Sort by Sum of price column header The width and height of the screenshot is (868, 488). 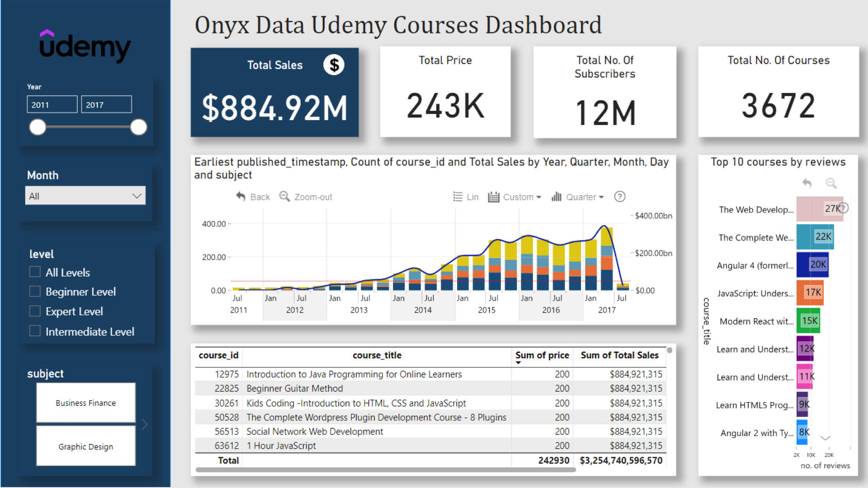(x=542, y=356)
